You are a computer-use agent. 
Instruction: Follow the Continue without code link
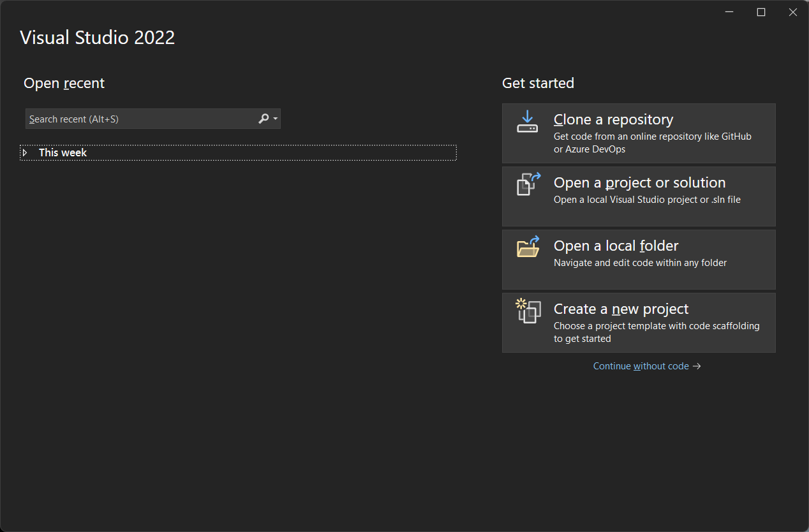point(641,366)
